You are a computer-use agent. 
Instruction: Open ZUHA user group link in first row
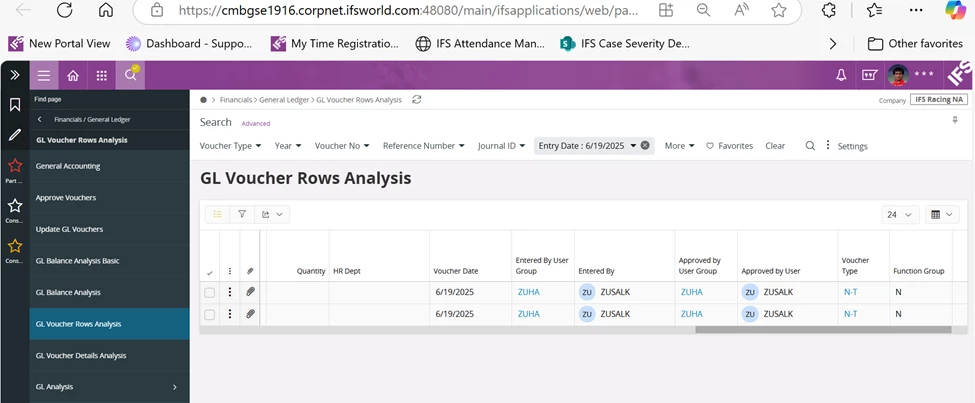click(529, 292)
